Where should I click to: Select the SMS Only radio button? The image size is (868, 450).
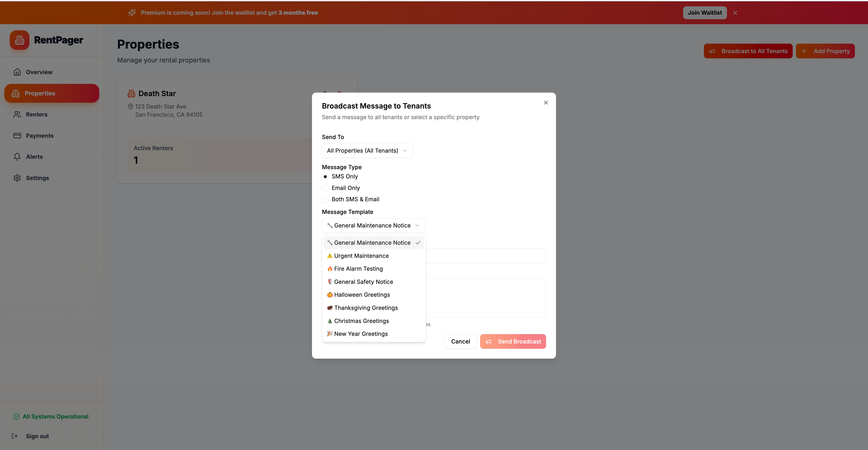(x=325, y=177)
